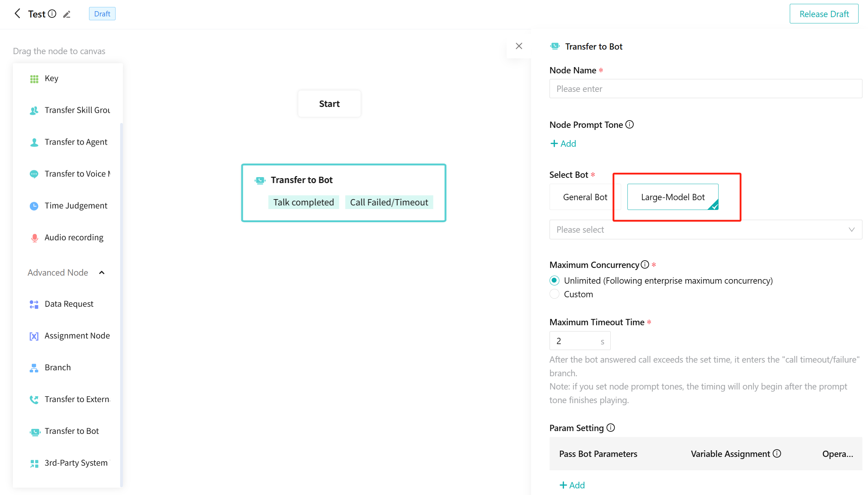Screen dimensions: 868x495
Task: Select Unlimited concurrency radio option
Action: (554, 281)
